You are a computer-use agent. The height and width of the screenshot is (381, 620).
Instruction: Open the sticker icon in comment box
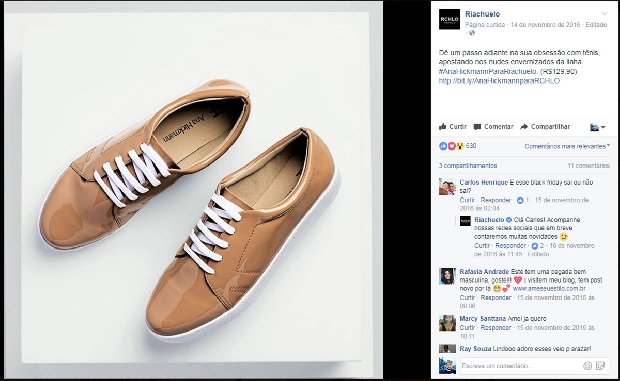point(600,366)
